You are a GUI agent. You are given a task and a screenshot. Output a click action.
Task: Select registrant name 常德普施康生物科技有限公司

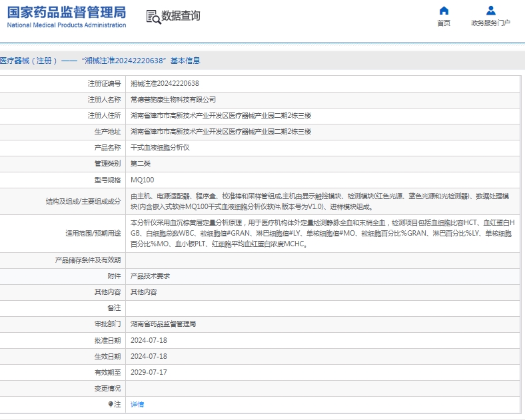[x=173, y=100]
